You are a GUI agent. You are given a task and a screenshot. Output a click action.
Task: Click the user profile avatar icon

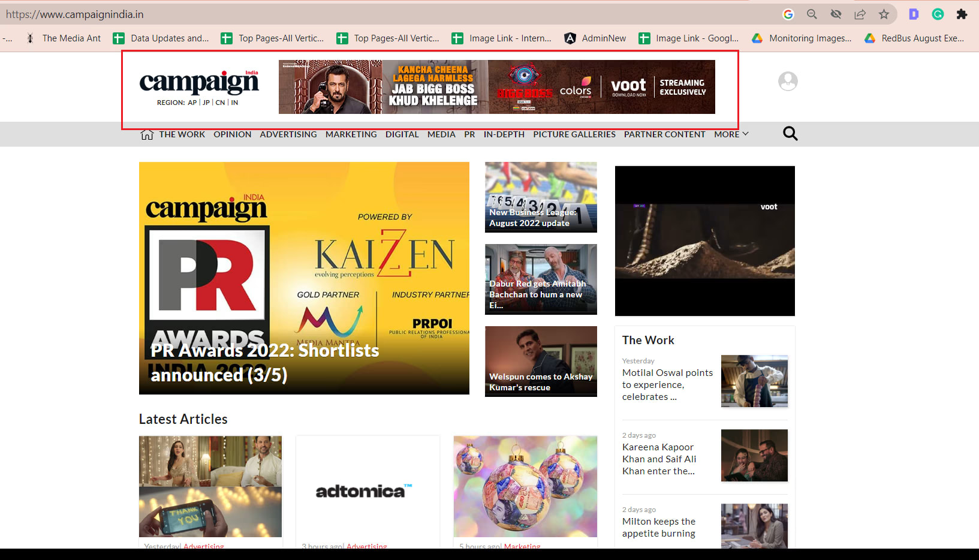[x=788, y=81]
